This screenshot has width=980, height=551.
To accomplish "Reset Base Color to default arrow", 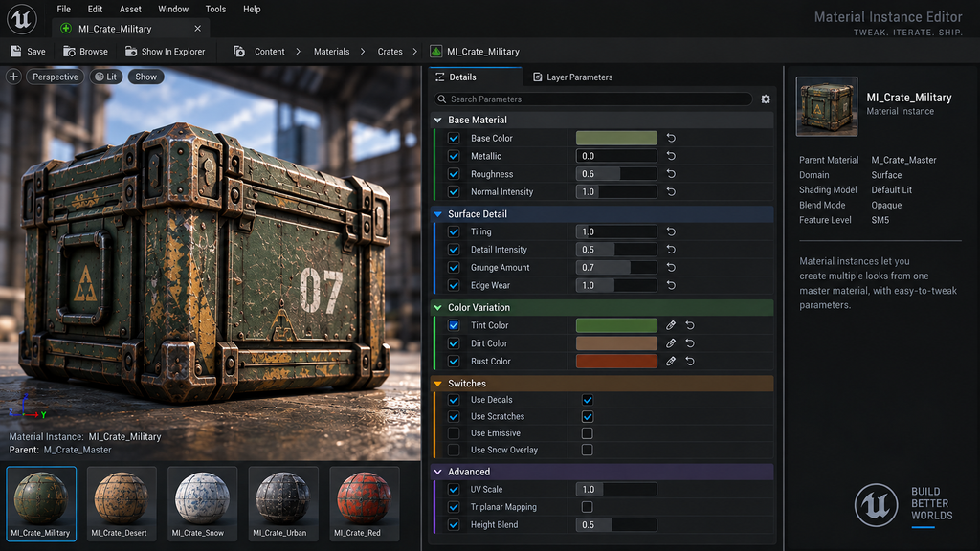I will 671,138.
